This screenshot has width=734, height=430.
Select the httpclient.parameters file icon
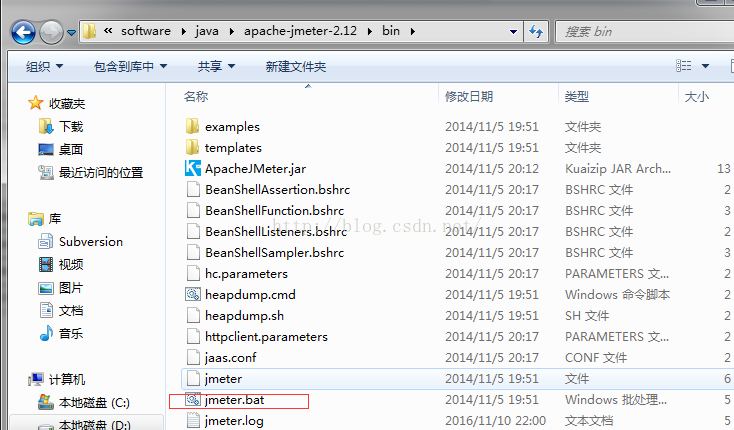coord(193,336)
